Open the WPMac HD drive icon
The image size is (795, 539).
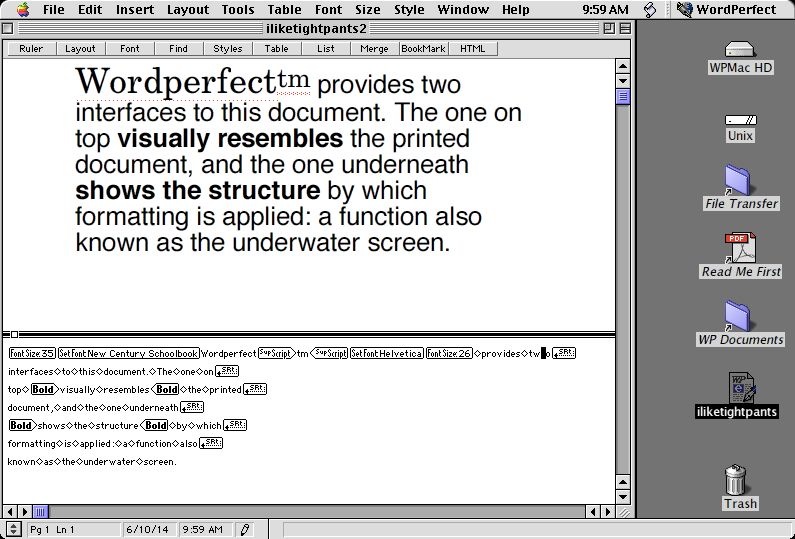pos(740,50)
